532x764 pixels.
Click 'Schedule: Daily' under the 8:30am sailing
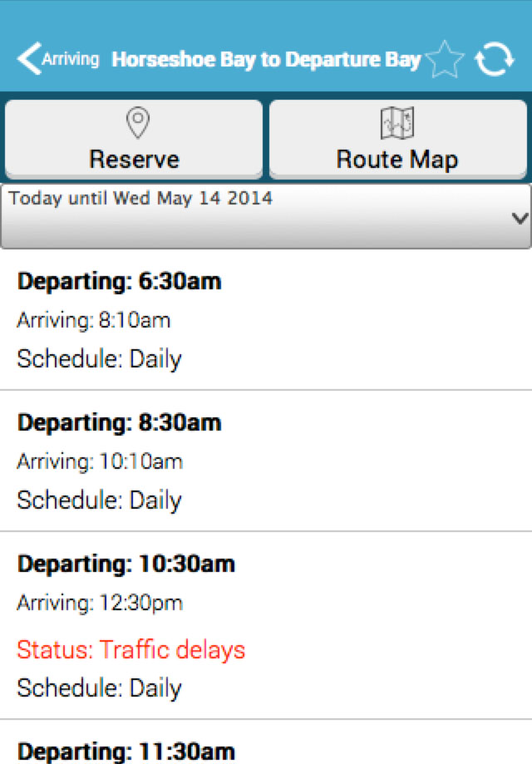[x=99, y=500]
